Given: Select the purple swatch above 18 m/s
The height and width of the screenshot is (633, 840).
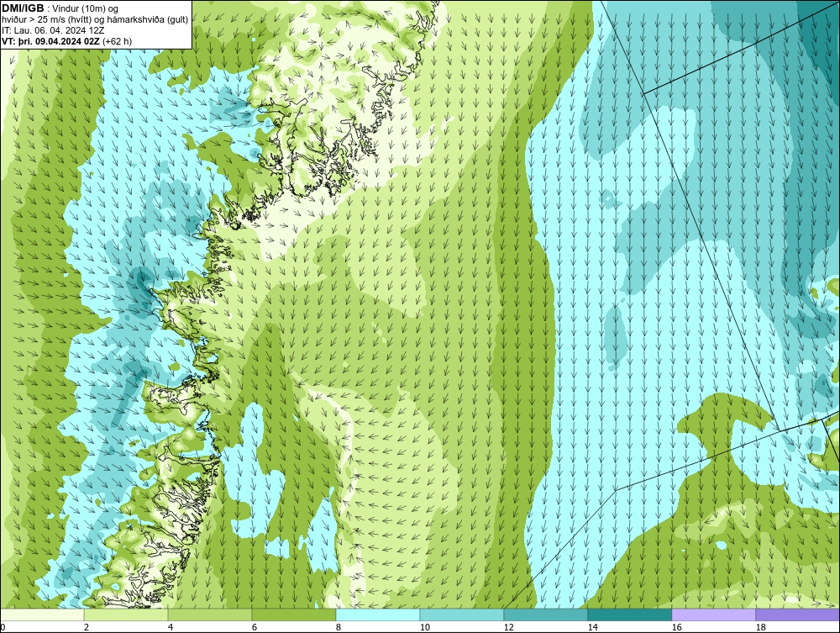Looking at the screenshot, I should click(797, 615).
